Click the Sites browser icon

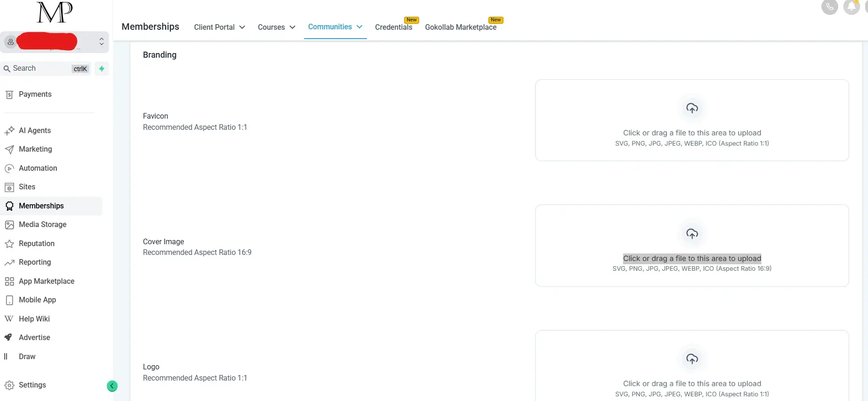(9, 187)
